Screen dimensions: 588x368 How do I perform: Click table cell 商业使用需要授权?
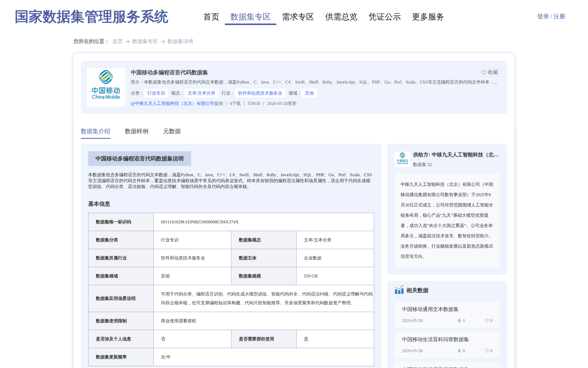point(179,321)
